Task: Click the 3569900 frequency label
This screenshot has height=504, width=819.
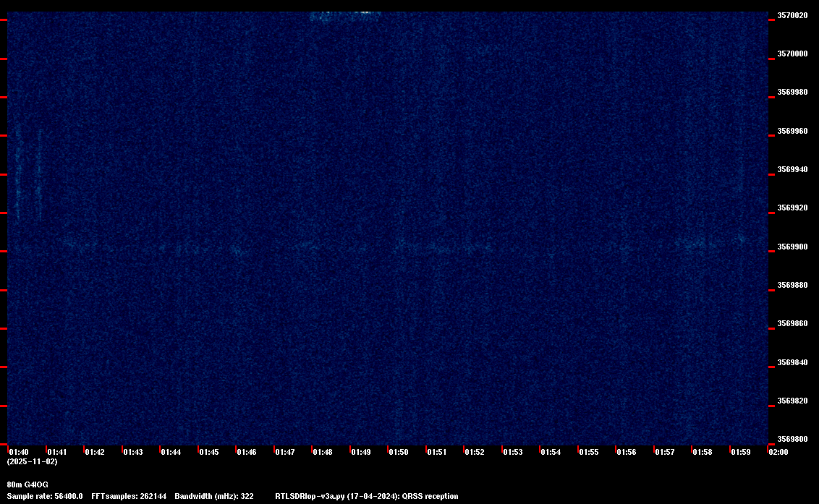Action: click(792, 247)
